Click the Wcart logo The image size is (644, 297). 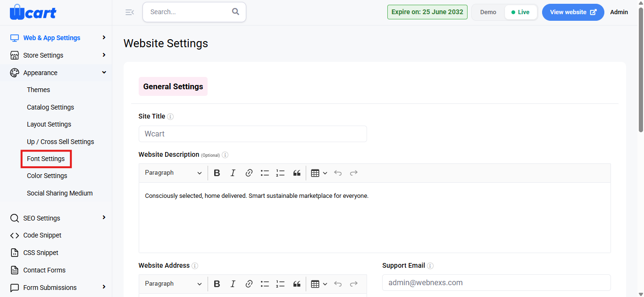[33, 12]
